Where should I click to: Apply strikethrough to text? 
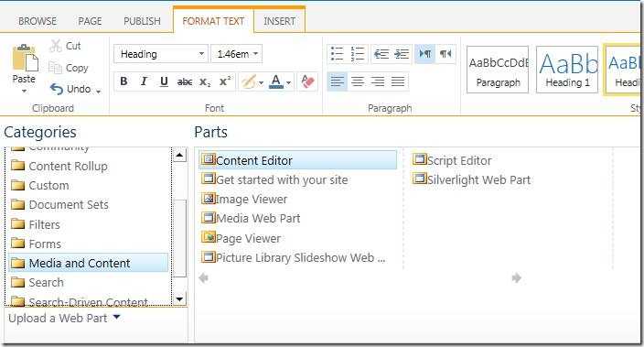[185, 81]
